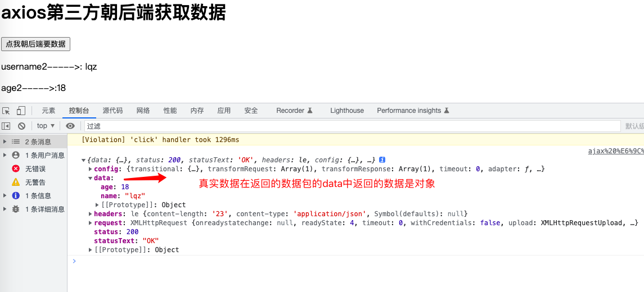The image size is (644, 292).
Task: Open live expression eye icon
Action: click(x=71, y=126)
